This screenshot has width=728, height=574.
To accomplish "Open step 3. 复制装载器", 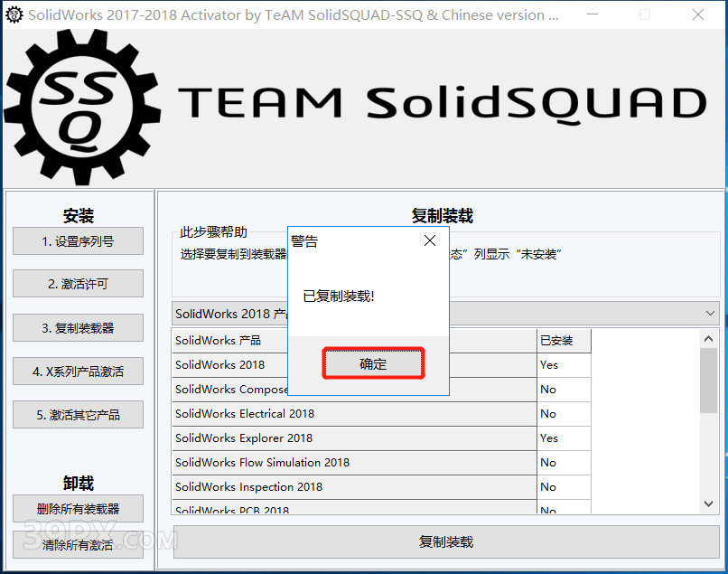I will pos(78,328).
